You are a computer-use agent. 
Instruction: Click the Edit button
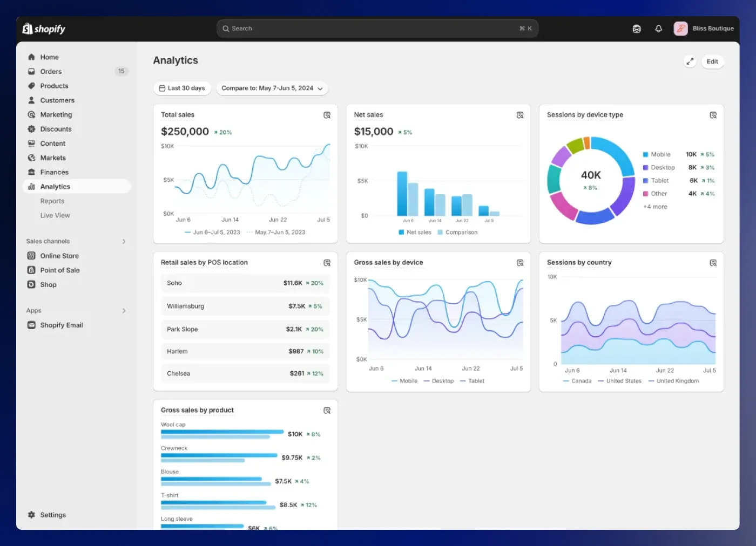[712, 62]
